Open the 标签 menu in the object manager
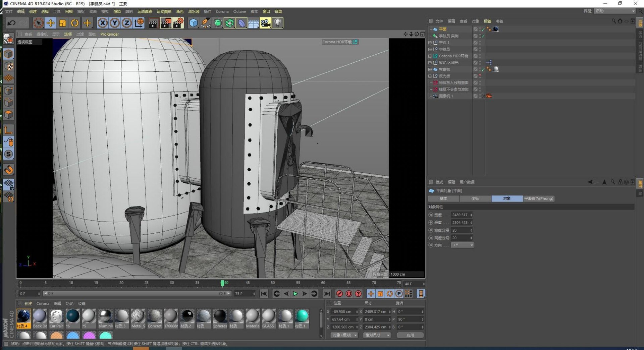 (x=487, y=21)
